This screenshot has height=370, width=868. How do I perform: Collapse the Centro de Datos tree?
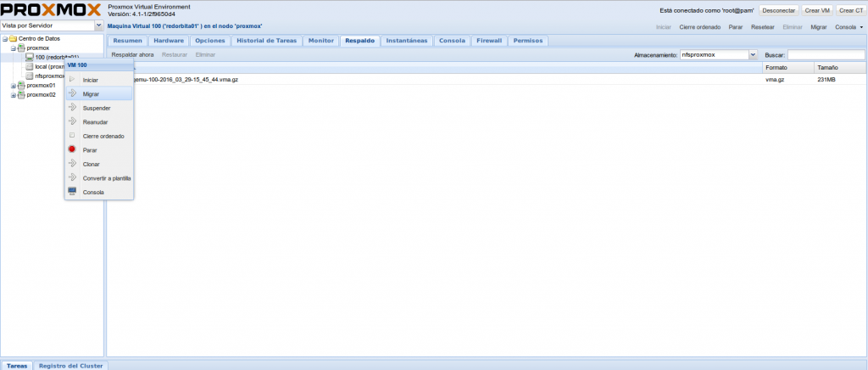coord(4,39)
